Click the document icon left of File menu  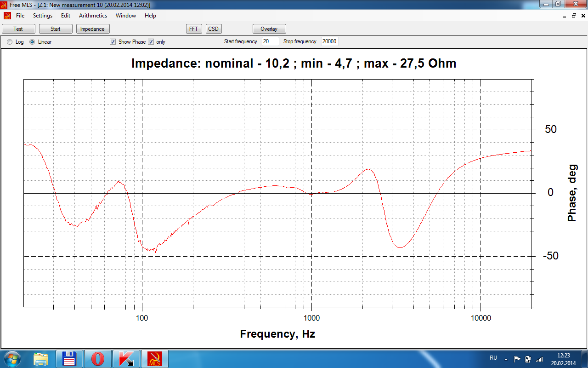[x=7, y=16]
